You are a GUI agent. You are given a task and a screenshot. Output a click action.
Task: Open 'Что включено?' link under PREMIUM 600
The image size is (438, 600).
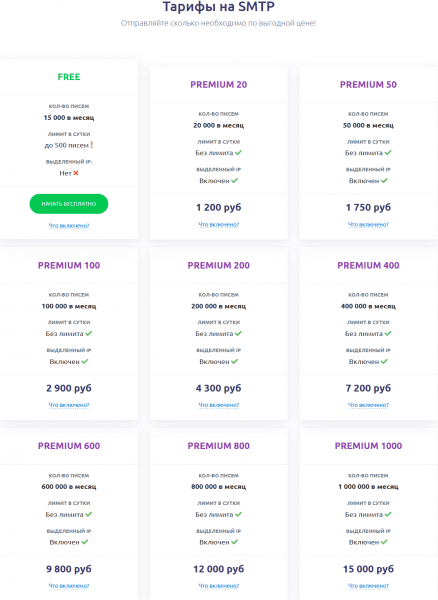[69, 585]
